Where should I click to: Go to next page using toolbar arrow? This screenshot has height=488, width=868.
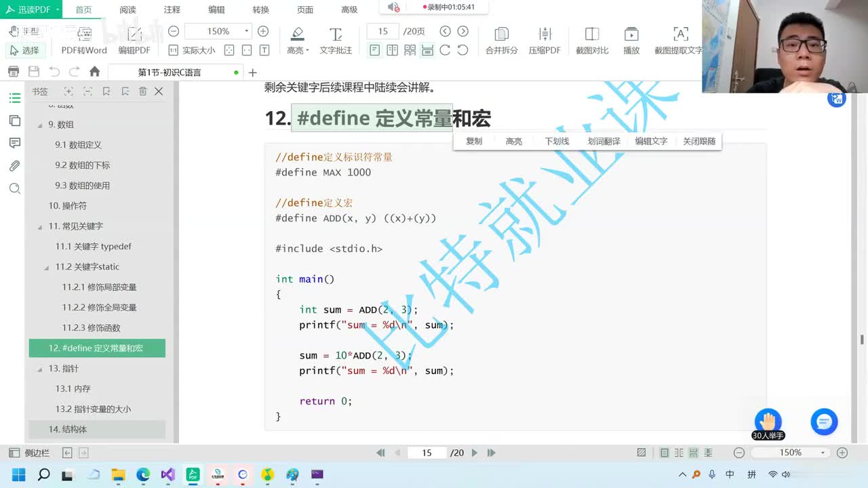pos(462,31)
